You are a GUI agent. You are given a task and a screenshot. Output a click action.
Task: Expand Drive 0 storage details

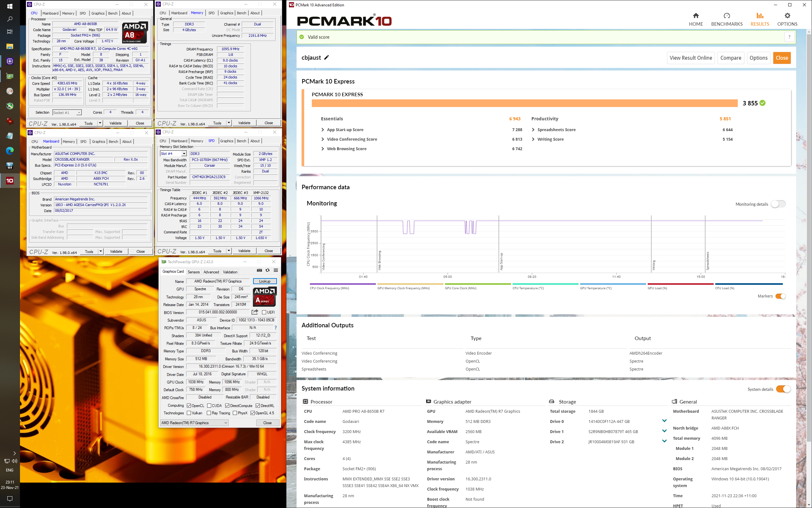coord(664,421)
